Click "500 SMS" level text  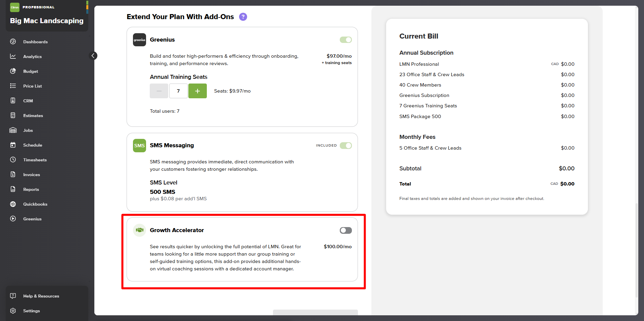click(x=163, y=192)
